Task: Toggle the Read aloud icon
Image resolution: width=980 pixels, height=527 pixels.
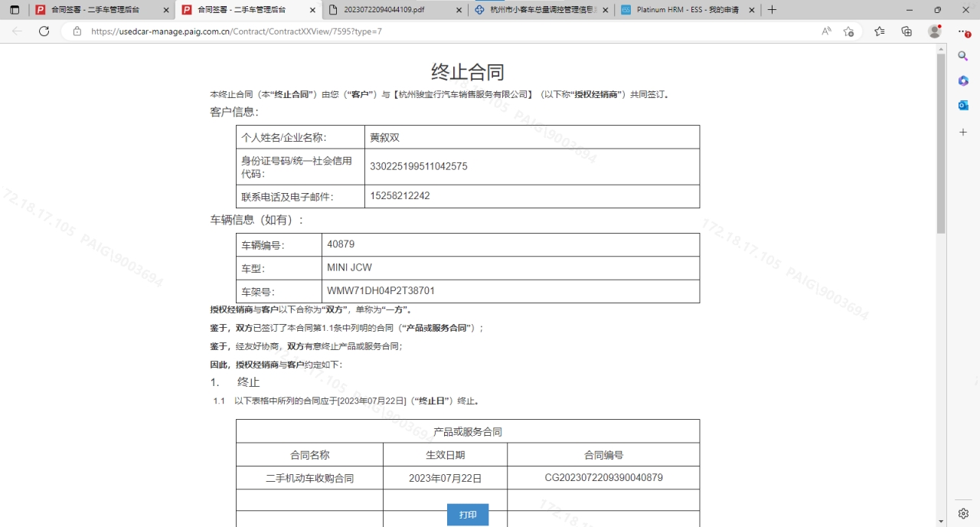Action: pos(826,31)
